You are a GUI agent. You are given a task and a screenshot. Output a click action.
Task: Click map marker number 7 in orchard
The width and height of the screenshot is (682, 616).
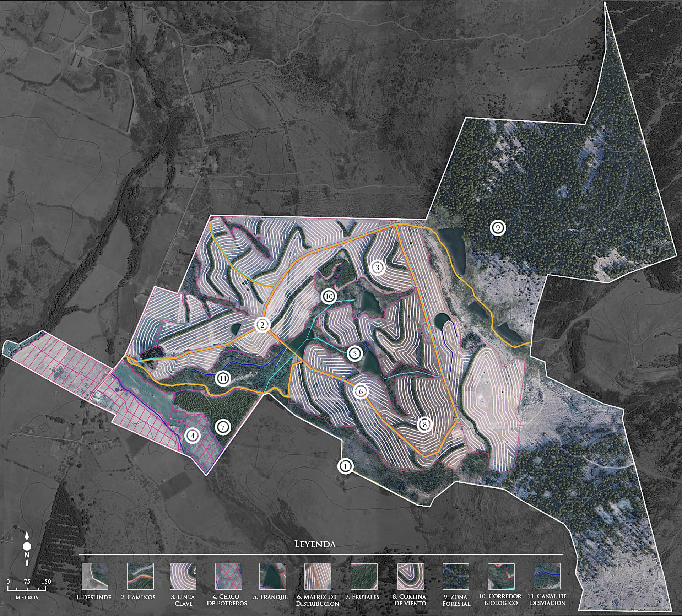coord(223,427)
